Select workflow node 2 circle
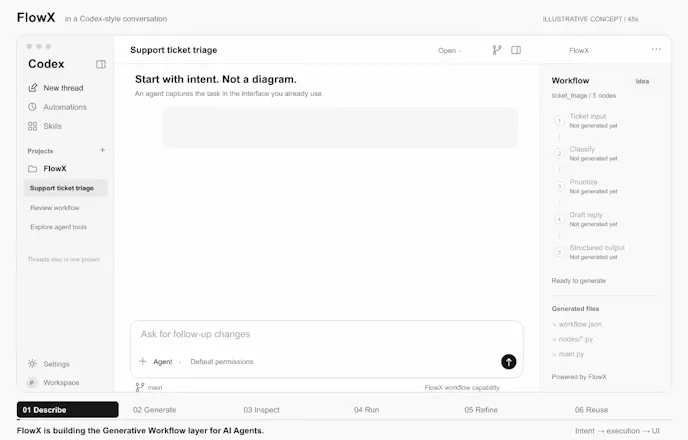688x440 pixels. 559,154
